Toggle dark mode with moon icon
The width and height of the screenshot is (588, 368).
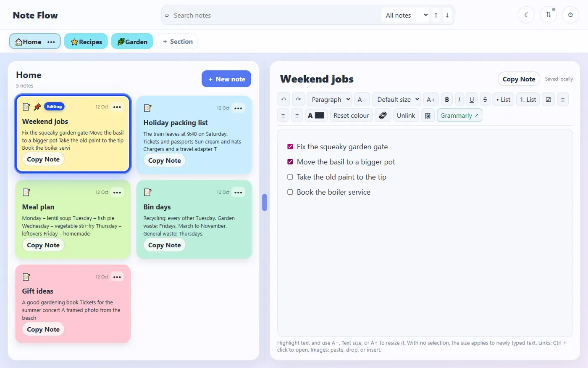tap(526, 15)
